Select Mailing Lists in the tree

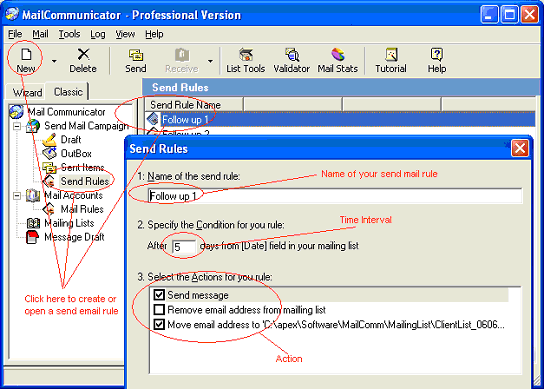(x=69, y=223)
